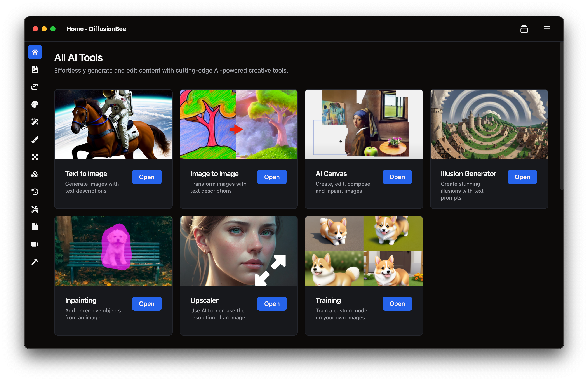This screenshot has width=588, height=381.
Task: Select the hammer icon in the sidebar
Action: click(35, 262)
